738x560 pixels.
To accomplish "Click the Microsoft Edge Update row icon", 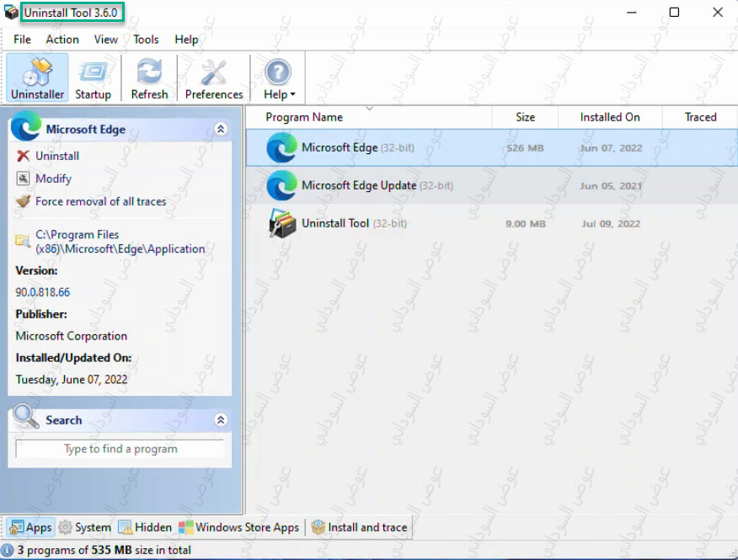I will click(281, 185).
